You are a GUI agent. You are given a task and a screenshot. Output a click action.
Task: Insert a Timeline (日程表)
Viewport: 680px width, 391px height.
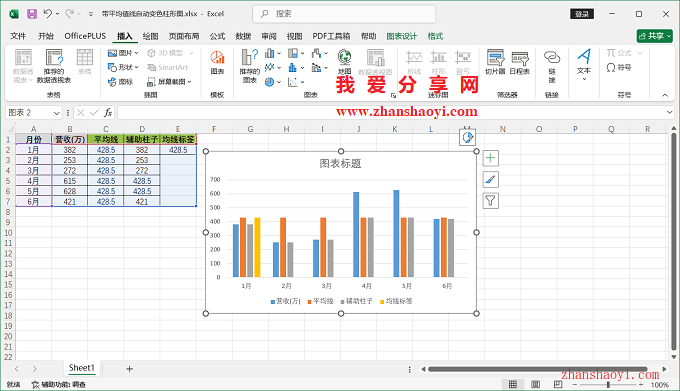(520, 62)
